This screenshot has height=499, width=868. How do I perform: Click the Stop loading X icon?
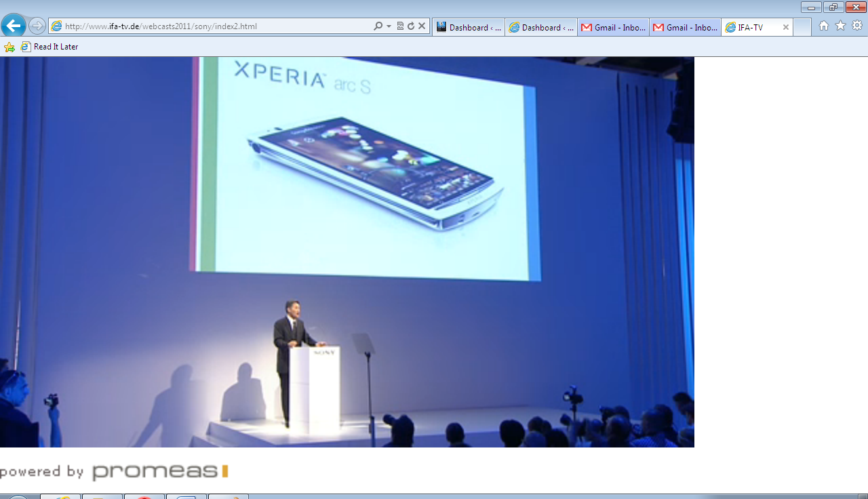(x=422, y=26)
